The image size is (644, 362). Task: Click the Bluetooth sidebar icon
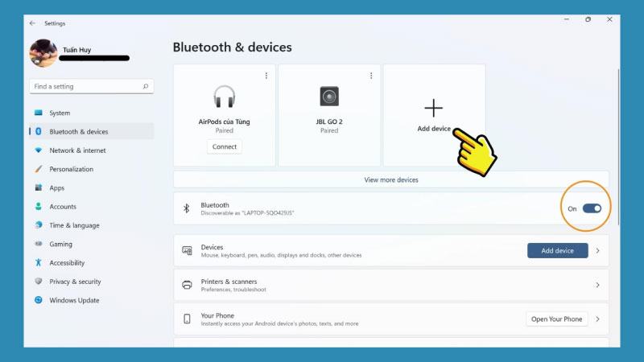point(38,131)
